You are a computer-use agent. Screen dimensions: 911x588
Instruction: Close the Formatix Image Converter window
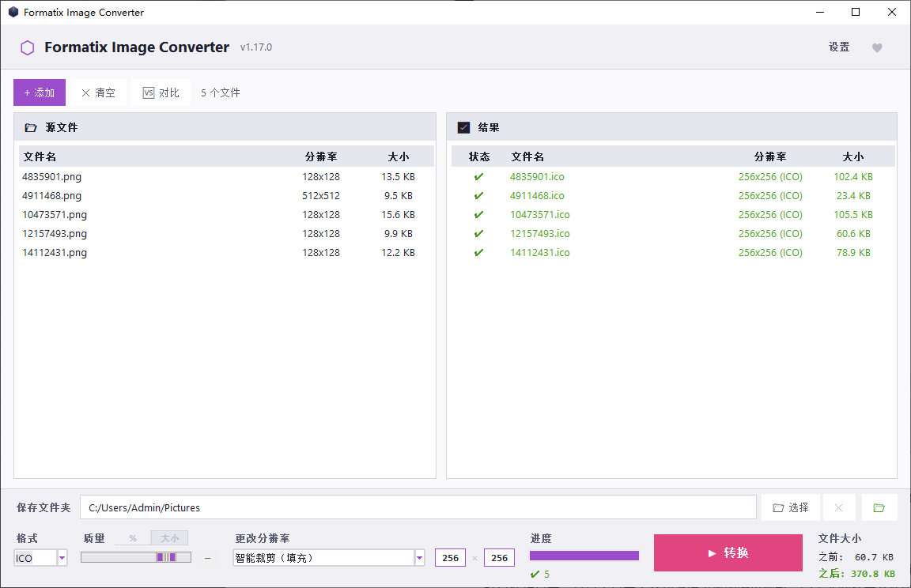(x=892, y=12)
